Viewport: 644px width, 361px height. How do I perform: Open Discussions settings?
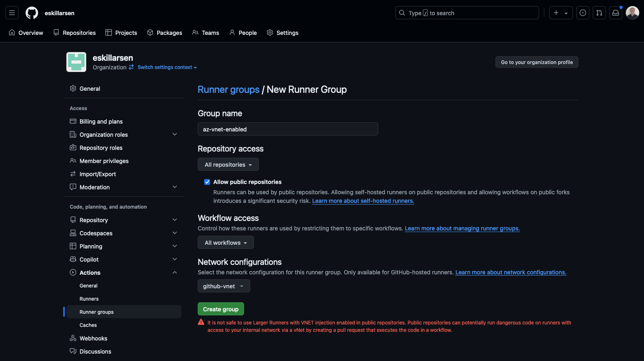pyautogui.click(x=124, y=351)
